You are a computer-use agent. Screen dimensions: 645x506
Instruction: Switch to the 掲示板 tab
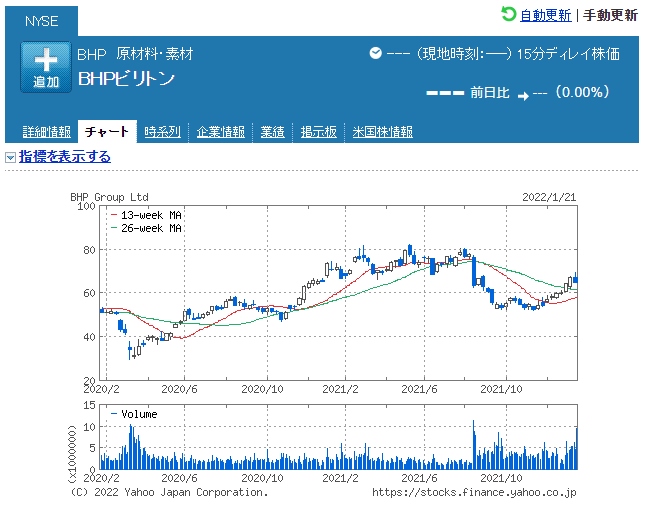pos(318,132)
